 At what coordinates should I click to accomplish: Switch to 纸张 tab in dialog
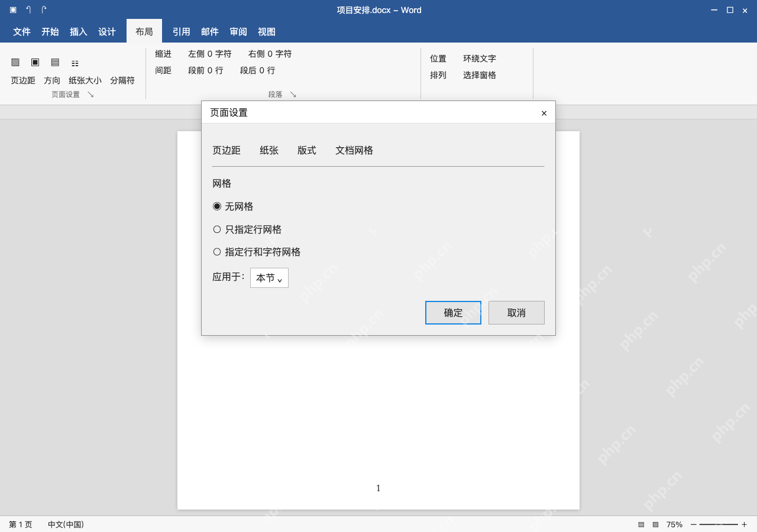point(269,150)
